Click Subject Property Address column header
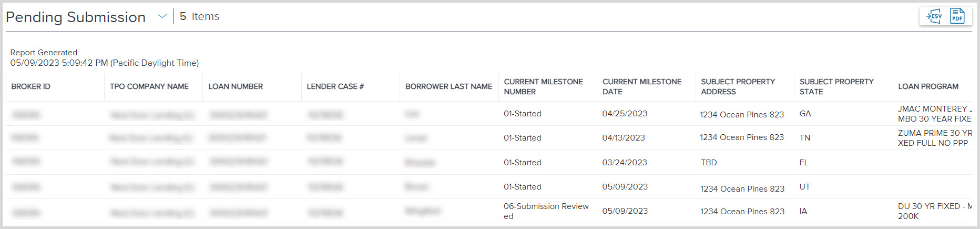Viewport: 980px width, 229px height. click(738, 86)
